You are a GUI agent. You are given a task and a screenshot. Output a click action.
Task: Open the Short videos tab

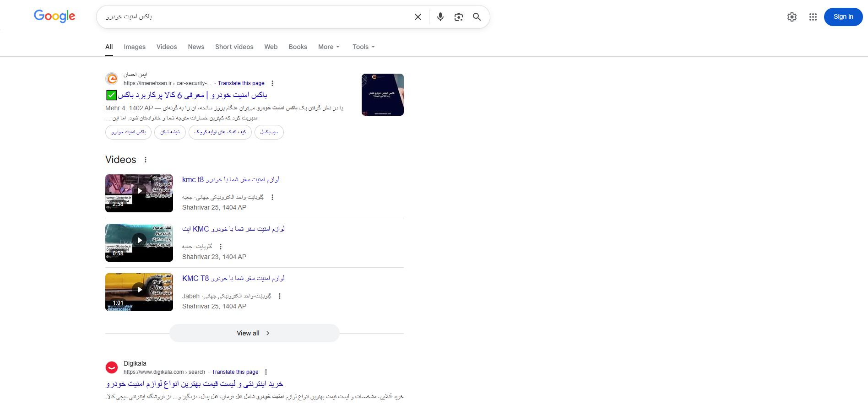click(x=234, y=47)
